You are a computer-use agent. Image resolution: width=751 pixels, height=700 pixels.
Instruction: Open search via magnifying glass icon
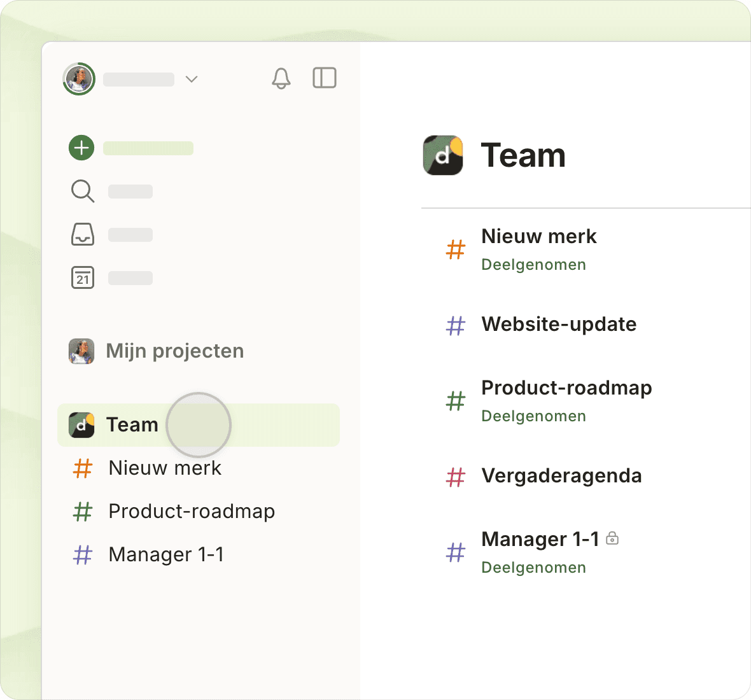click(x=83, y=191)
